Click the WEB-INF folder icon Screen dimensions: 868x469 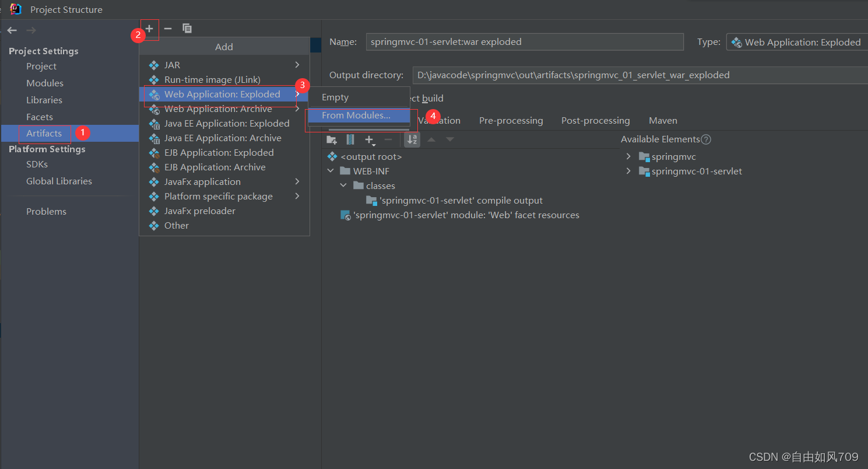coord(345,171)
